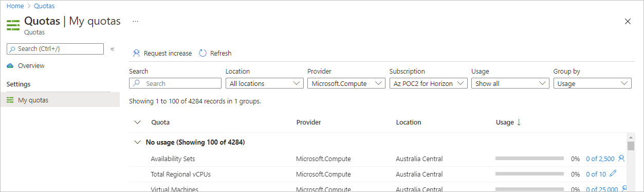
Task: Click the record count summary text
Action: tap(195, 101)
